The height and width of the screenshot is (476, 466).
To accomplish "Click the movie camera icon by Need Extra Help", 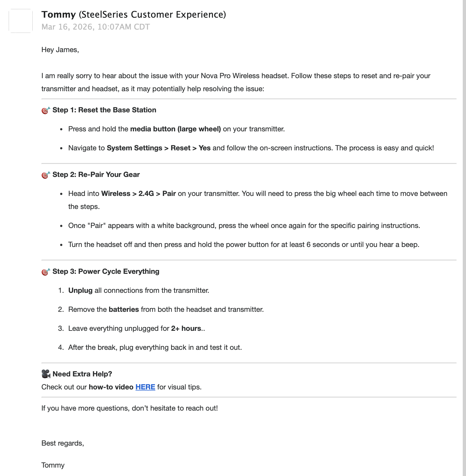I will (46, 374).
